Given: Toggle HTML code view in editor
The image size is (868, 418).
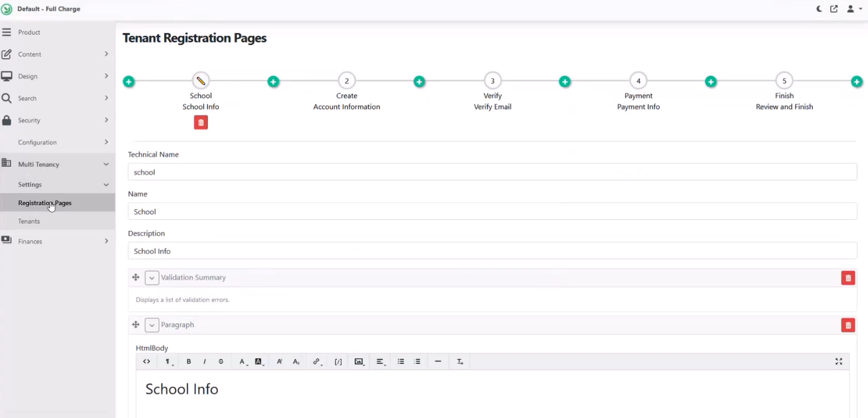Looking at the screenshot, I should (146, 362).
